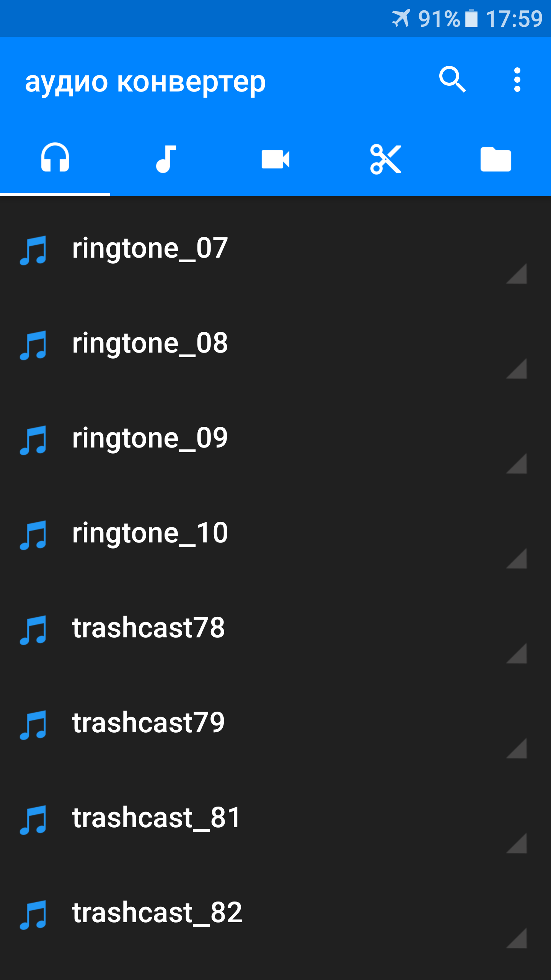
Task: Open the three-dot overflow menu
Action: pyautogui.click(x=517, y=80)
